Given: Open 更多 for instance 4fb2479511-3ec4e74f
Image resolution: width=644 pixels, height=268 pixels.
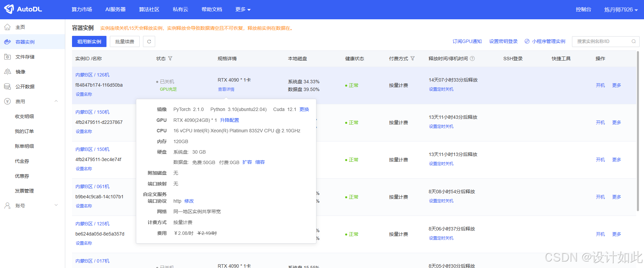Looking at the screenshot, I should pyautogui.click(x=617, y=160).
